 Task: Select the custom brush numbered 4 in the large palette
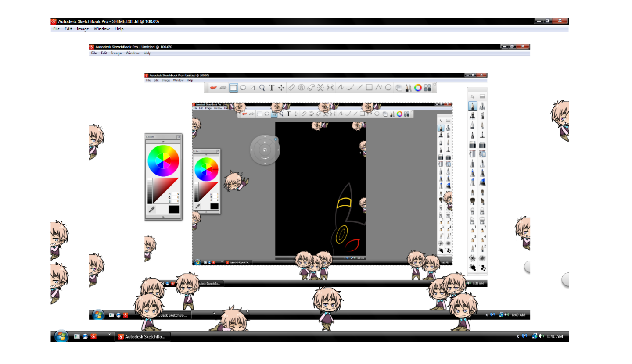pyautogui.click(x=482, y=239)
